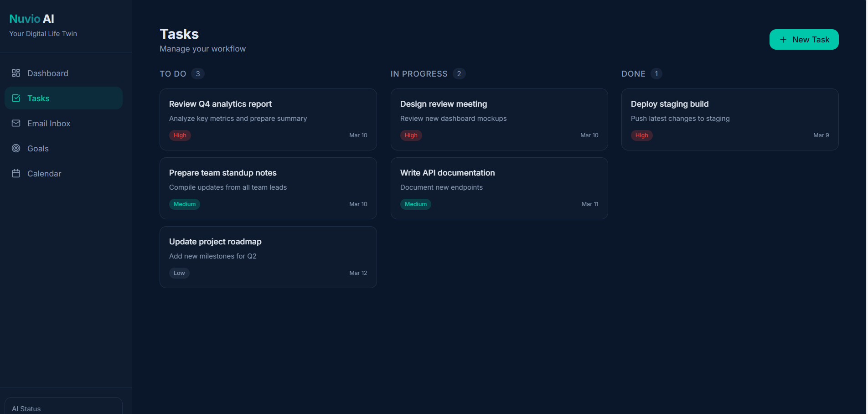This screenshot has height=414, width=868.
Task: Click the IN PROGRESS column header
Action: (x=419, y=74)
